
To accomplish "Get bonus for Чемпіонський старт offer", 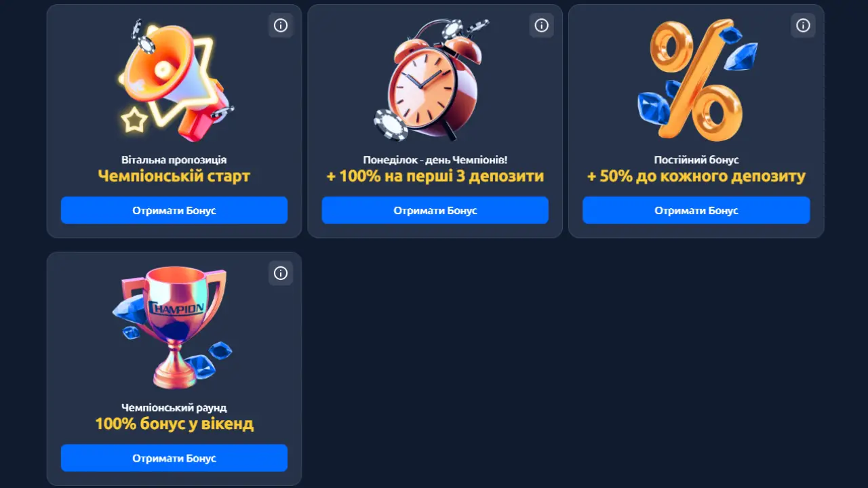I will click(174, 210).
